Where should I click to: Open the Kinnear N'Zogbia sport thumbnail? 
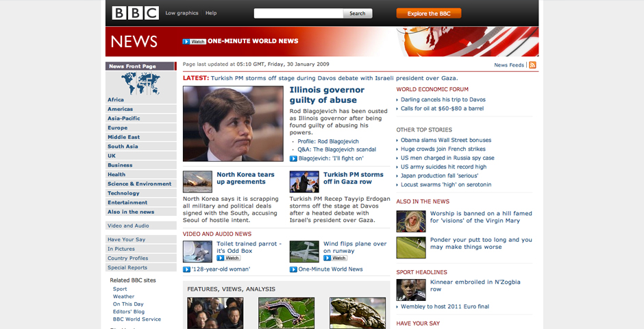[411, 290]
